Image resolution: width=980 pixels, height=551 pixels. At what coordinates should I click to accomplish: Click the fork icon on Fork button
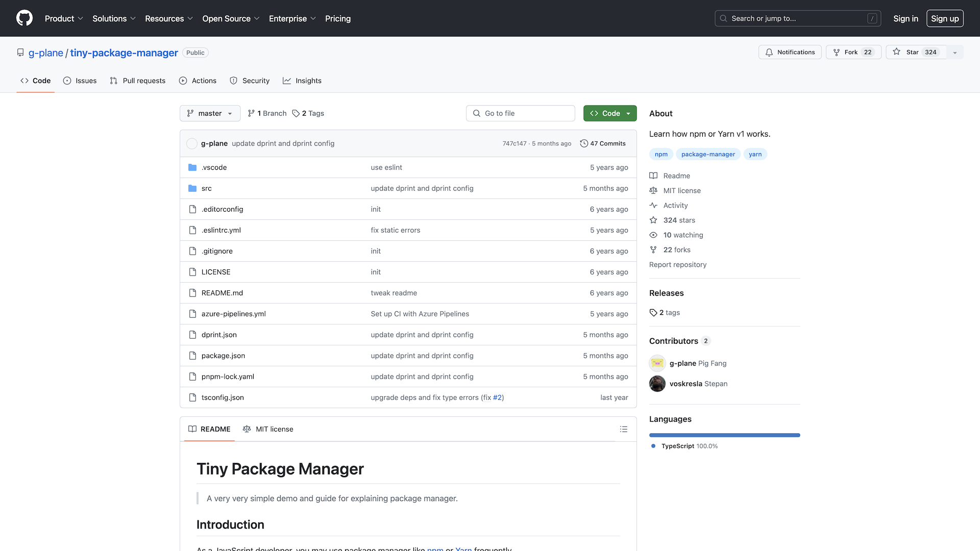coord(837,52)
